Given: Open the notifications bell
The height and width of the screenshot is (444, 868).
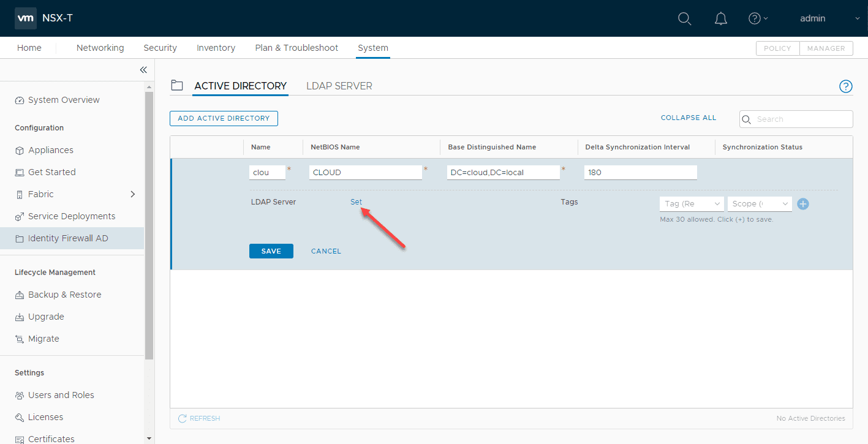Looking at the screenshot, I should coord(720,18).
